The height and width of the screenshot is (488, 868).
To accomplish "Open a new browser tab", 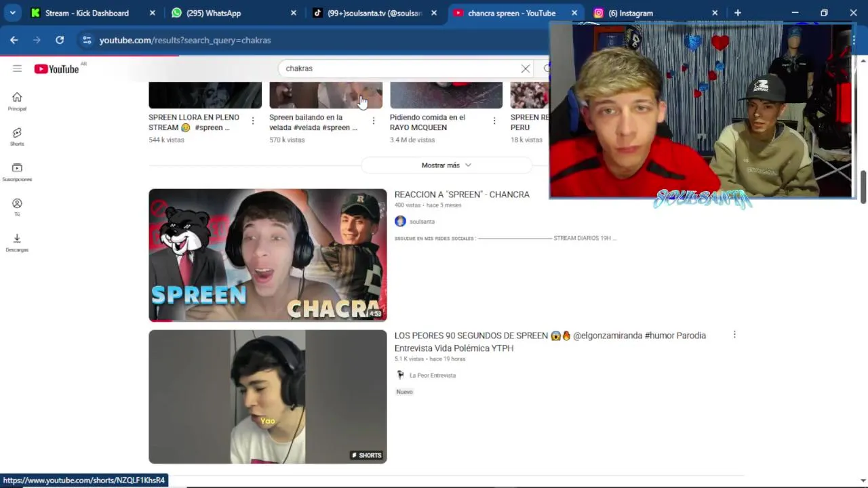I will tap(738, 13).
